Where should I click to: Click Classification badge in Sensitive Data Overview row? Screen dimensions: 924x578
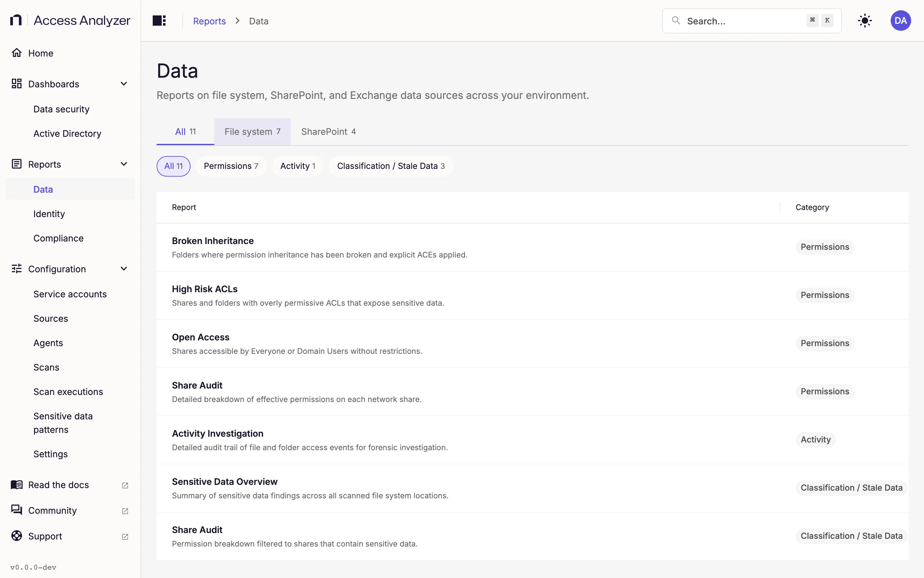click(x=851, y=488)
